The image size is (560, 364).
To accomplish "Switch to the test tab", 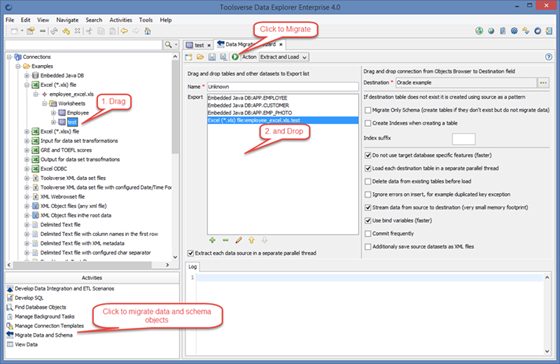I will pyautogui.click(x=199, y=45).
